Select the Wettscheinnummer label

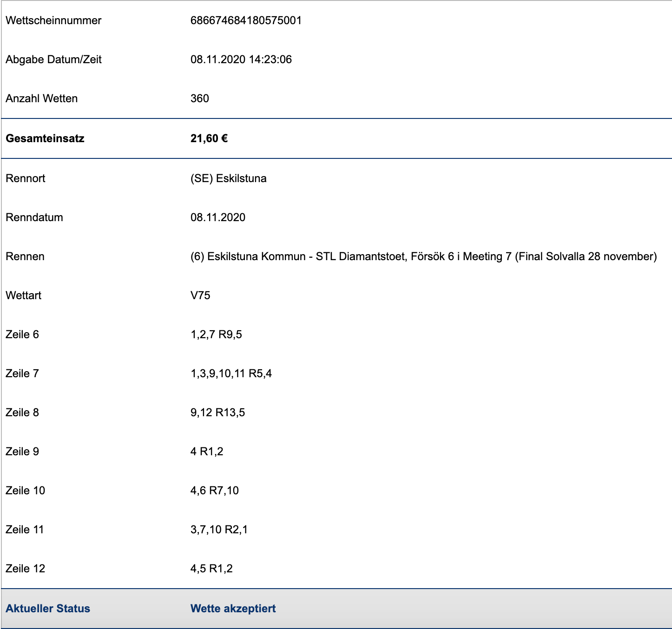tap(53, 20)
